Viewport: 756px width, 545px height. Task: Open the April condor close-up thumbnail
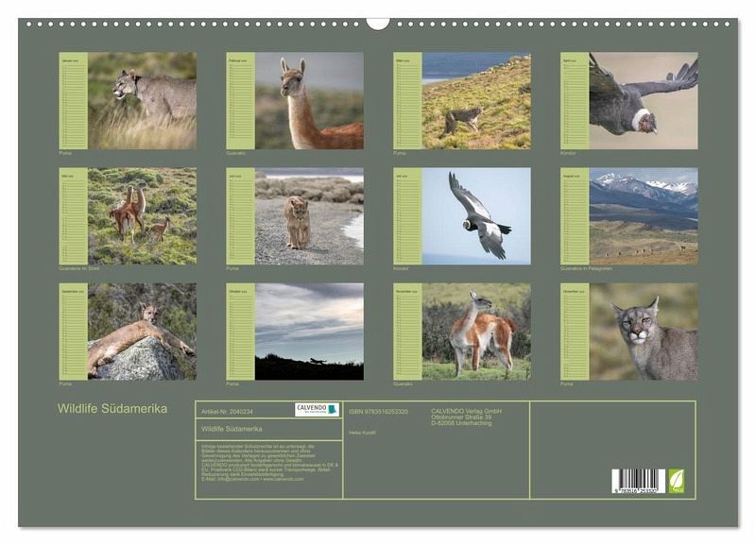(x=644, y=100)
